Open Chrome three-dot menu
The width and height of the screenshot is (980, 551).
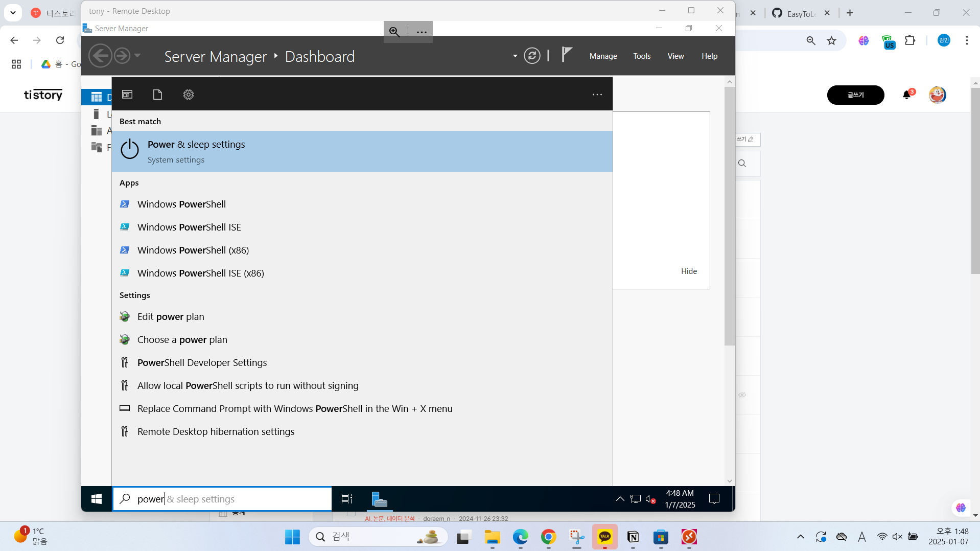(967, 40)
